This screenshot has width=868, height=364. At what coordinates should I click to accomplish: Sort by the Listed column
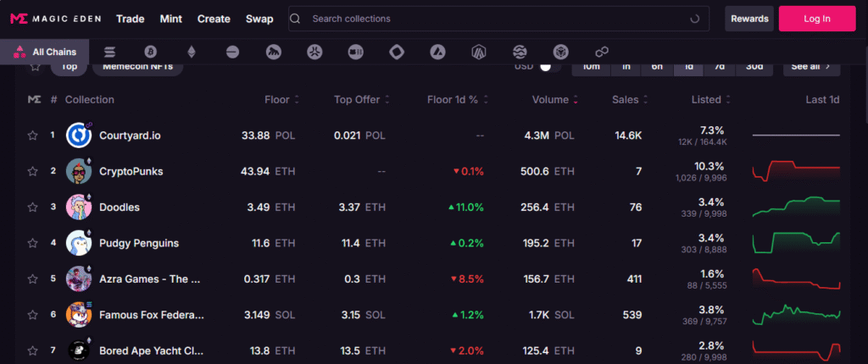coord(711,100)
